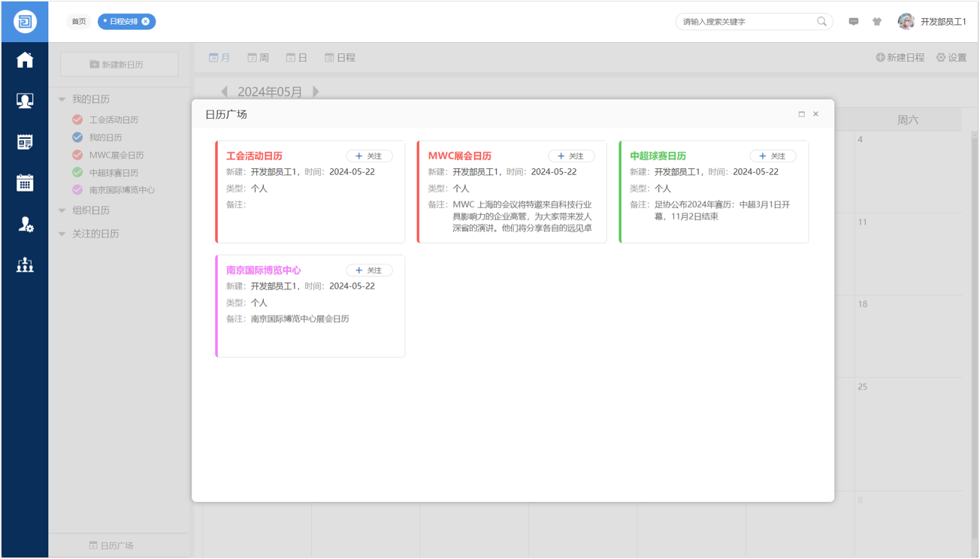Expand the 组织日历 section
The image size is (980, 559).
click(x=62, y=210)
